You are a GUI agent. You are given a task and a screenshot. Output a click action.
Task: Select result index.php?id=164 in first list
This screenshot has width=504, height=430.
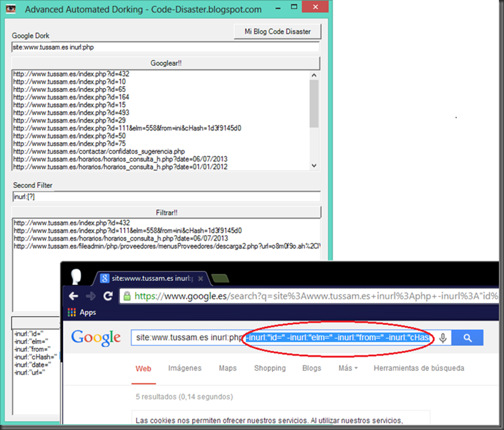(71, 97)
